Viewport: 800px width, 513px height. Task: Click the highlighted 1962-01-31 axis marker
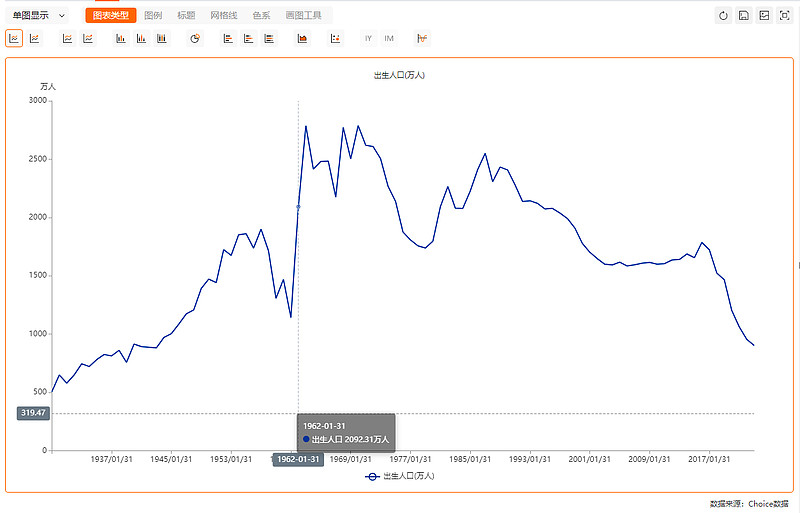298,459
